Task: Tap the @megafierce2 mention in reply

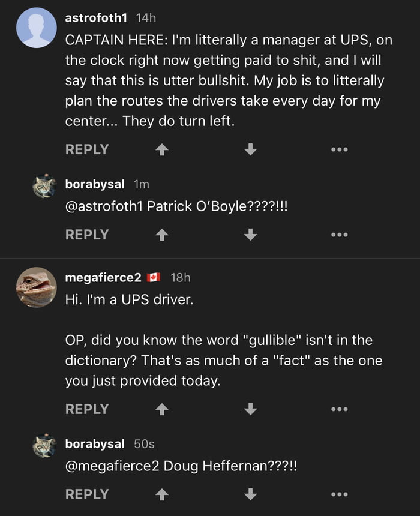Action: pos(112,466)
